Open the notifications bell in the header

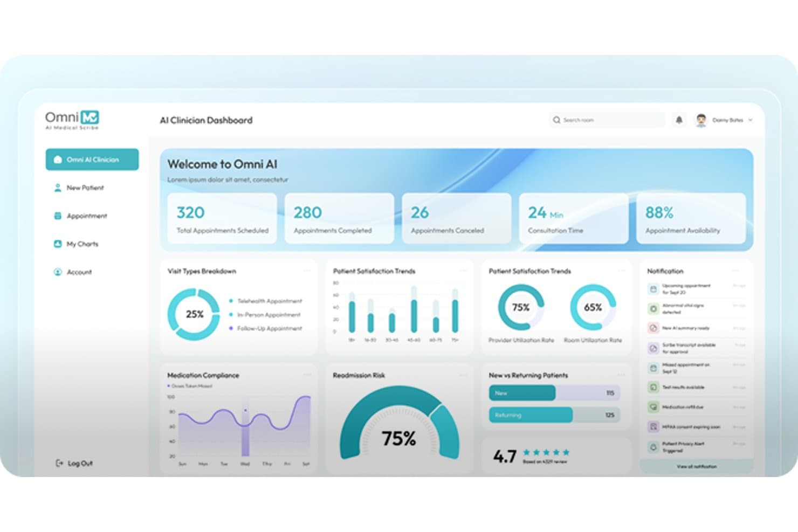(679, 120)
